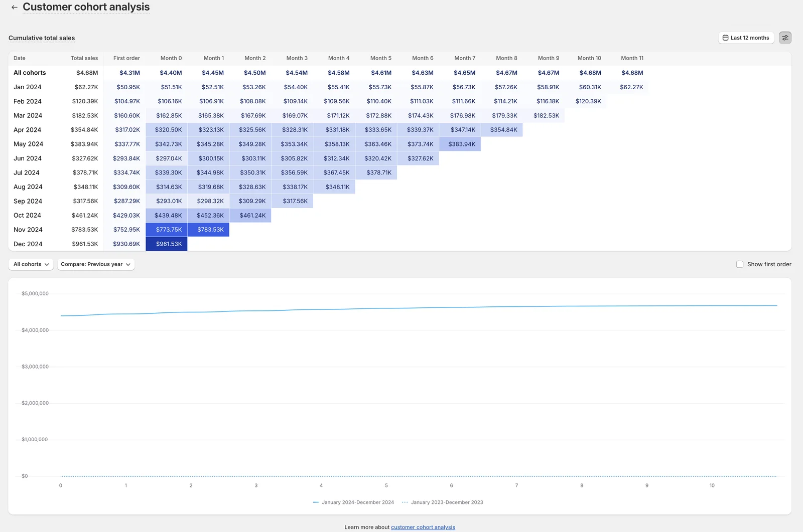
Task: Click the $5,000,000 y-axis label
Action: (35, 294)
